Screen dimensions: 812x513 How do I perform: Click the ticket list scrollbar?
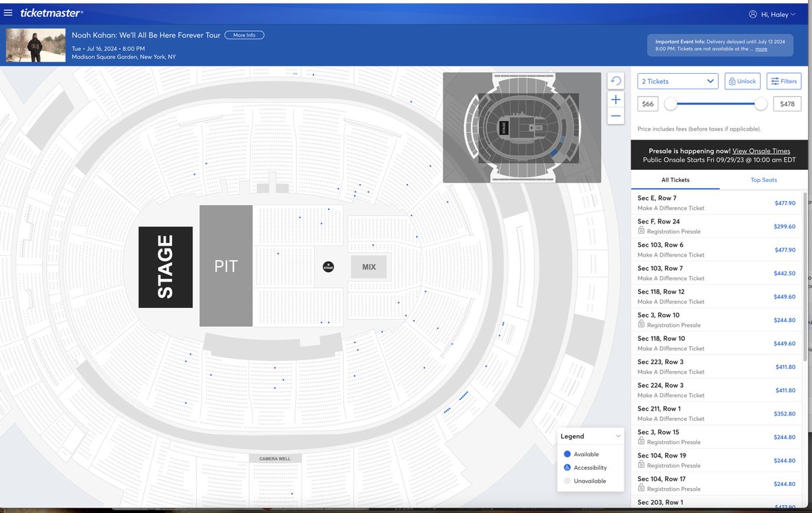805,276
